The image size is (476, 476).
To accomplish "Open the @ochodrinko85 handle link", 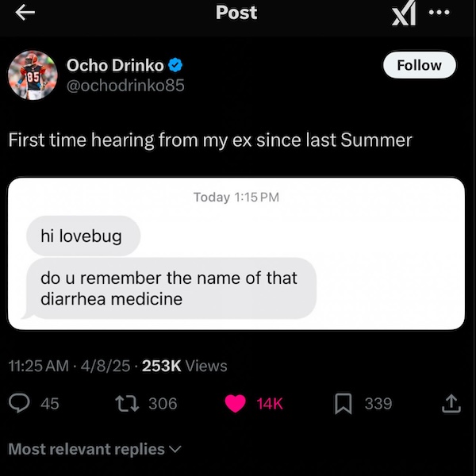I will [x=125, y=85].
